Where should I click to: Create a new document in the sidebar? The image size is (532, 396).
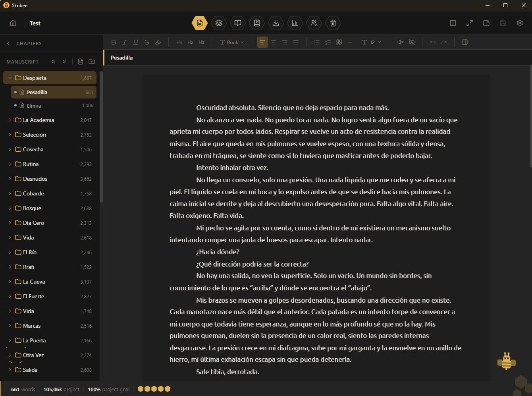coord(81,62)
